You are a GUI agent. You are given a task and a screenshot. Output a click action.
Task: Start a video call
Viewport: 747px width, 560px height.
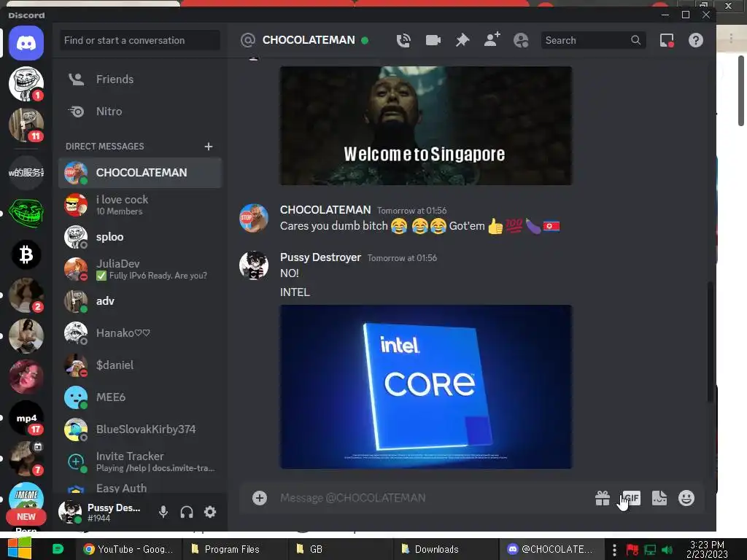click(433, 41)
